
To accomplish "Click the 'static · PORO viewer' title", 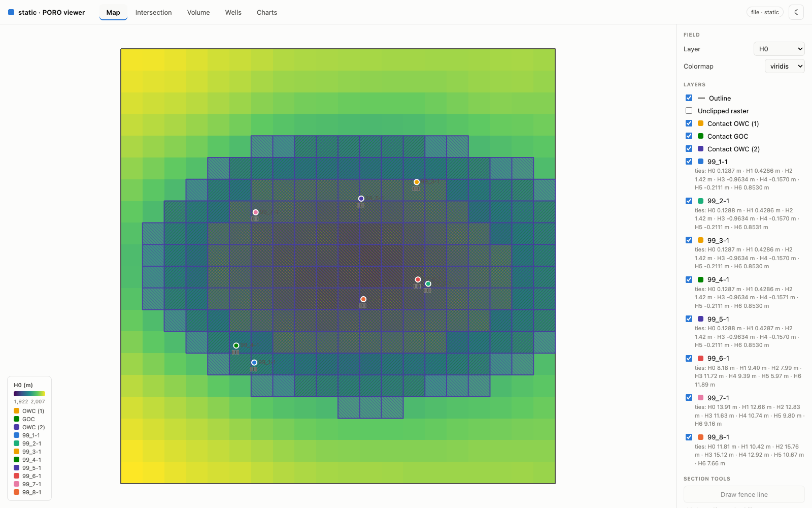I will coord(51,12).
